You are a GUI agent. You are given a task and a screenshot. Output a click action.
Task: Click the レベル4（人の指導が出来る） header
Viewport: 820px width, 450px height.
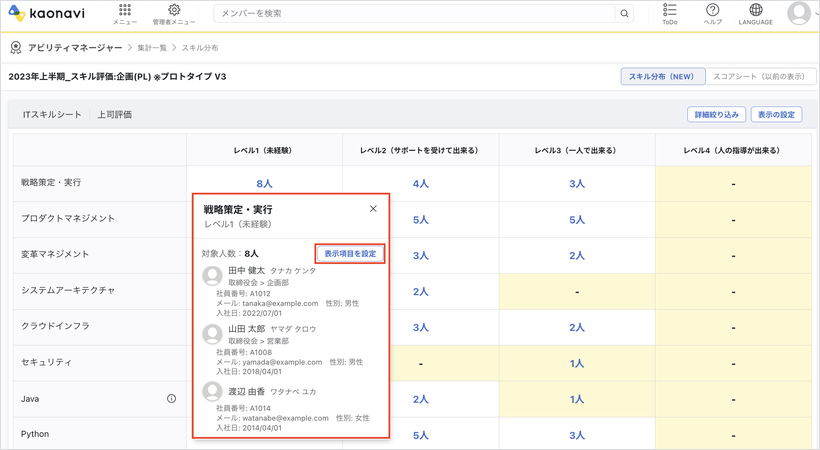(x=732, y=150)
